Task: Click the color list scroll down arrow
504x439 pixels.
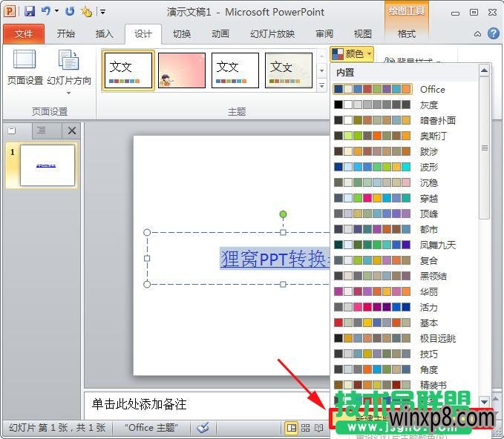Action: click(485, 401)
